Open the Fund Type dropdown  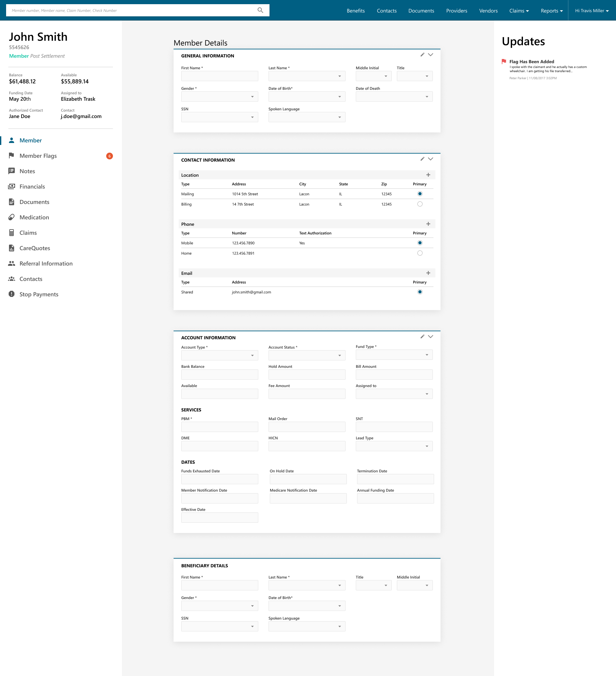(394, 354)
